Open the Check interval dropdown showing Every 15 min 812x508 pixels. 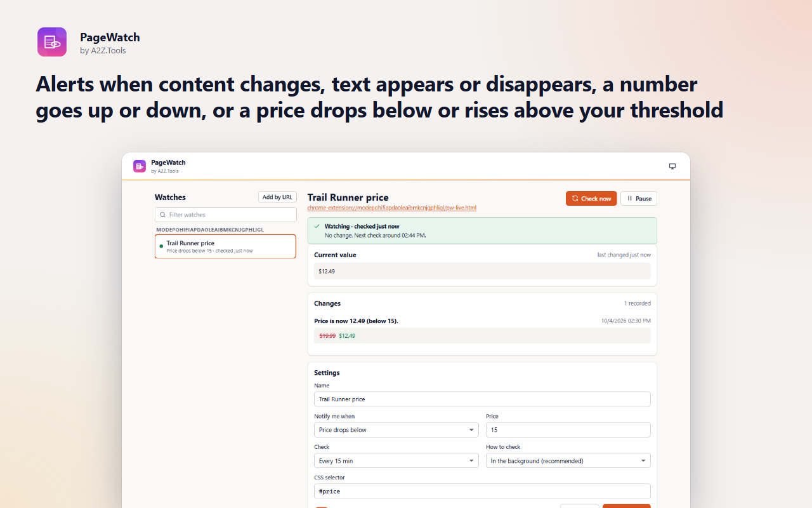[396, 460]
